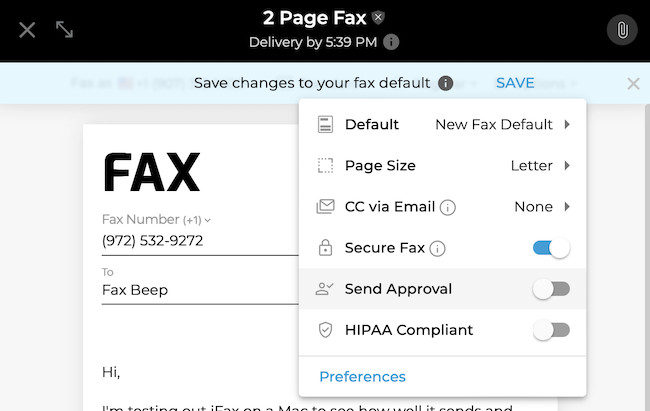Expand the New Fax Default submenu arrow
Screen dimensions: 650x411
pyautogui.click(x=567, y=124)
